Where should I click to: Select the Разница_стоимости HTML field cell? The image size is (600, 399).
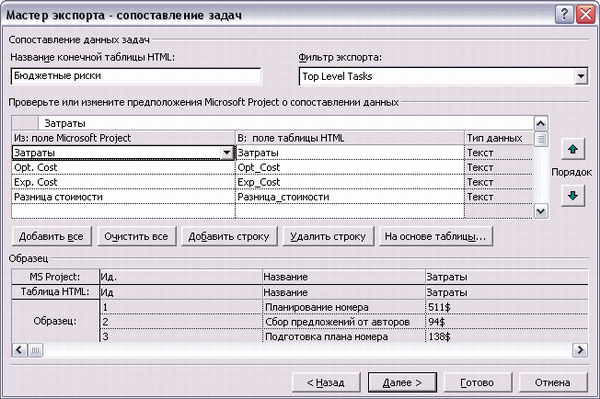tap(350, 197)
